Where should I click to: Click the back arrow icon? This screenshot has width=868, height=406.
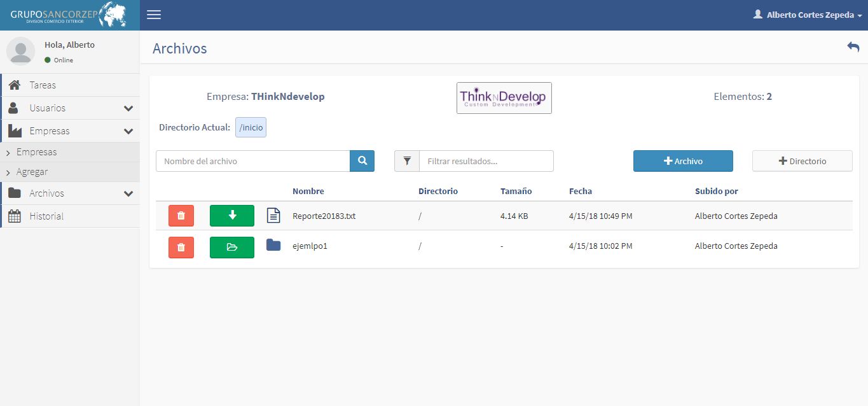(x=853, y=47)
